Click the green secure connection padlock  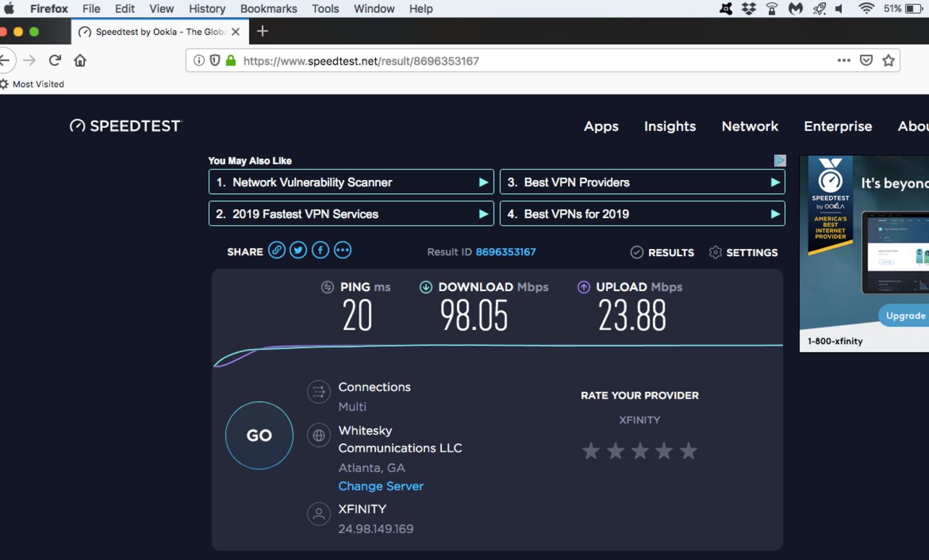(x=231, y=61)
